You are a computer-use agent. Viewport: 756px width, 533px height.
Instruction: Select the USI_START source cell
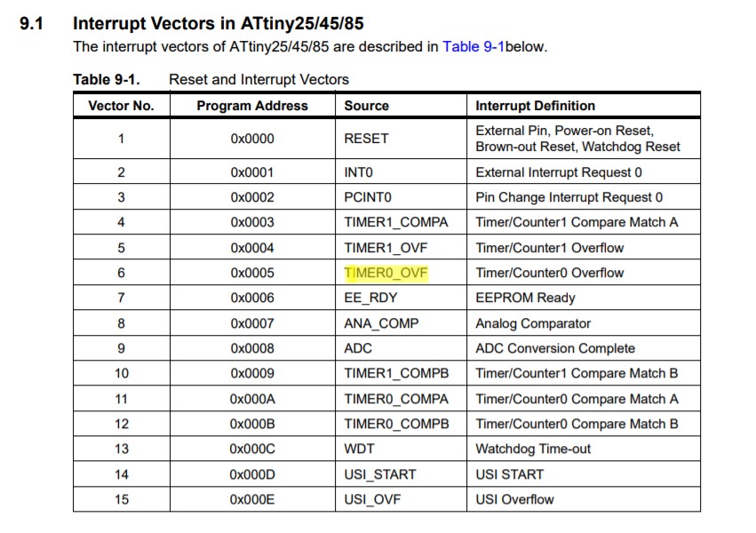pyautogui.click(x=380, y=474)
